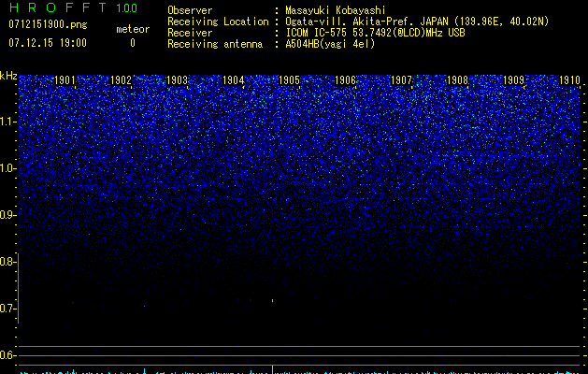Click the Ogata-vill. Akita-Pref. JAPAN location text
The image size is (588, 374).
417,22
